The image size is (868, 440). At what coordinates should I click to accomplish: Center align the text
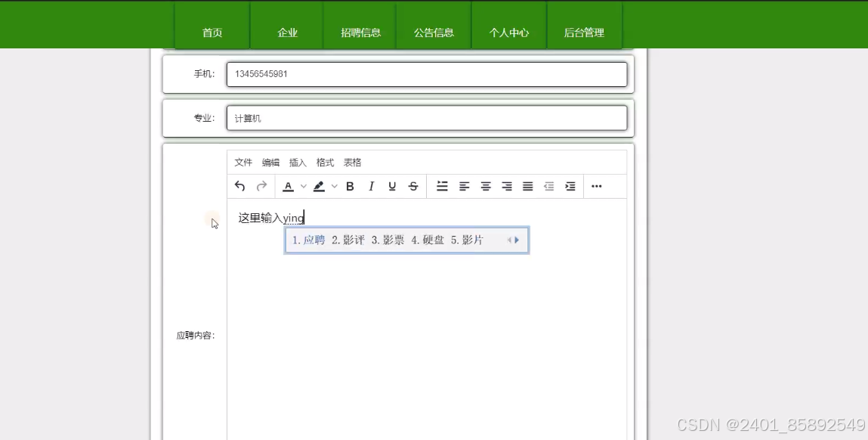tap(486, 186)
